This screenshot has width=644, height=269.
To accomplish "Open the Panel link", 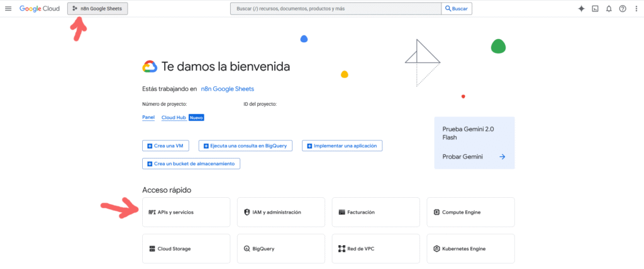I will [x=148, y=117].
